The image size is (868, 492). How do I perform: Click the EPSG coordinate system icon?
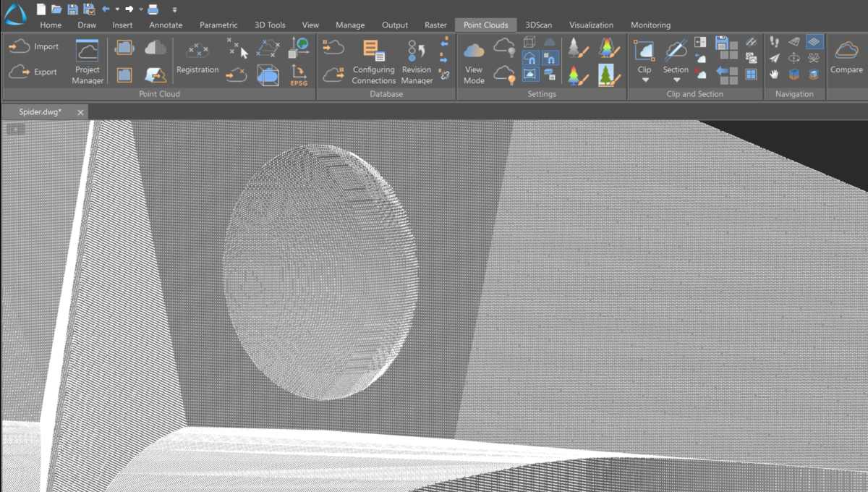tap(298, 74)
